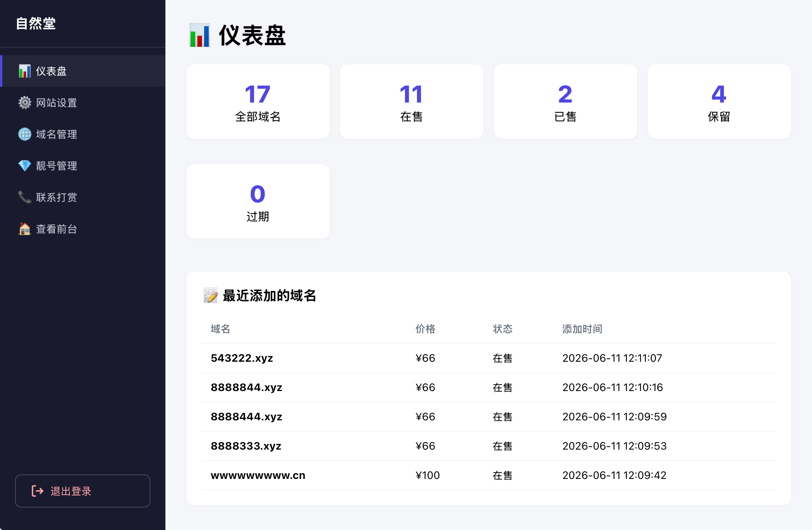Click the 在售 status of 8888333.xyz

(503, 446)
